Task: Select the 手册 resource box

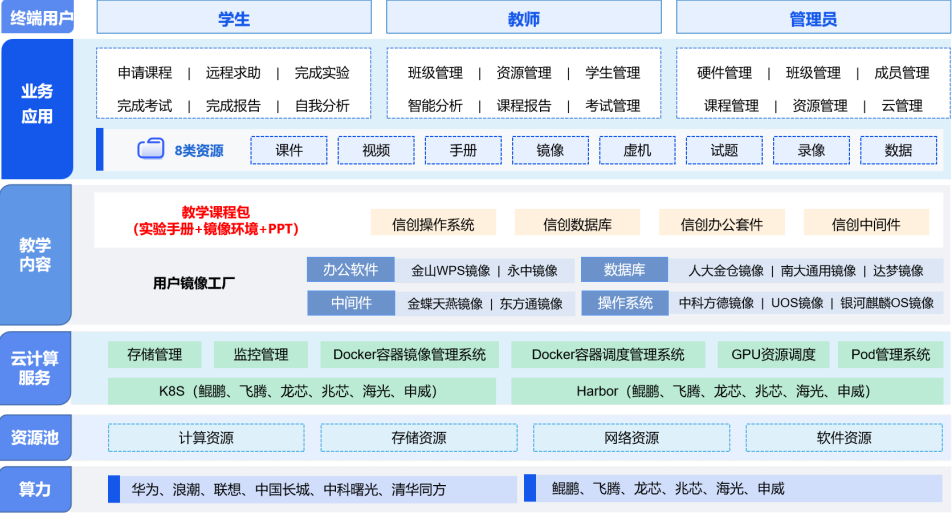Action: pyautogui.click(x=463, y=151)
